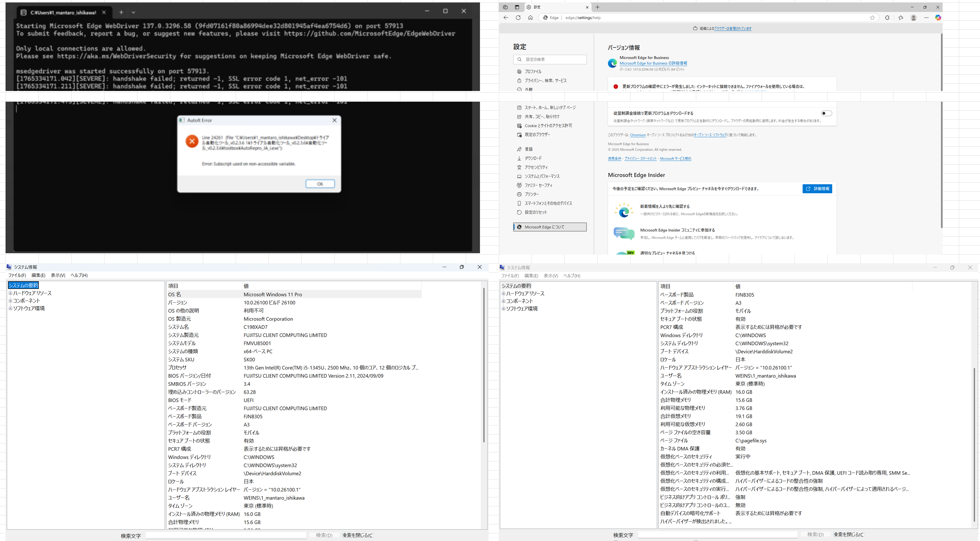Open the Chromium link on the version info page

(x=638, y=135)
